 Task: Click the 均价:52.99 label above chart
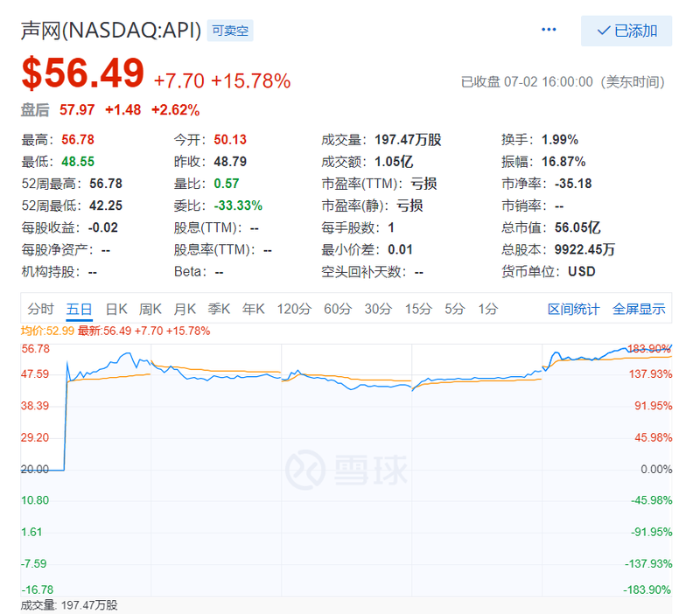pyautogui.click(x=47, y=331)
